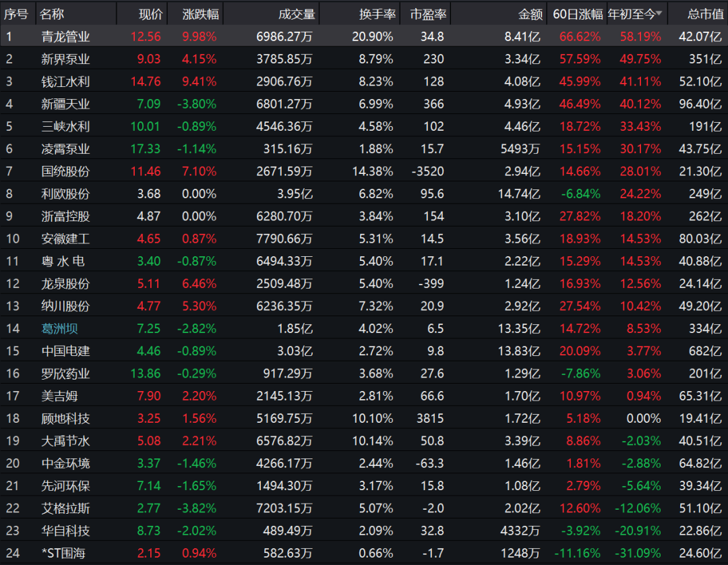The height and width of the screenshot is (565, 728).
Task: Select the *ST围海 stock name
Action: click(x=63, y=554)
